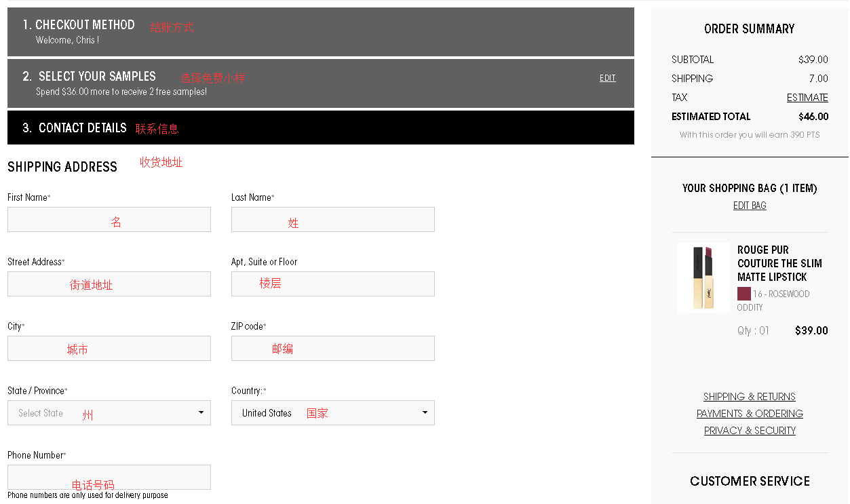Click Edit link for samples section
This screenshot has height=504, width=850.
coord(607,78)
